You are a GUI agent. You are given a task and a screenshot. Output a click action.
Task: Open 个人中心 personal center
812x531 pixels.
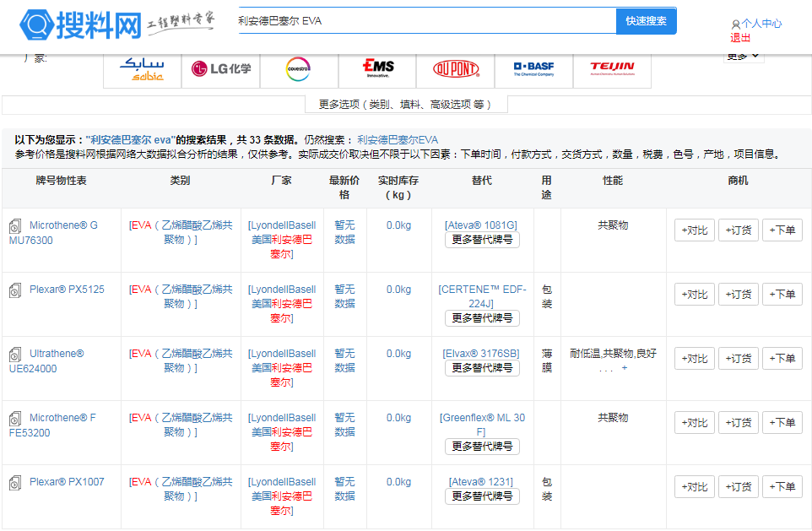click(761, 24)
